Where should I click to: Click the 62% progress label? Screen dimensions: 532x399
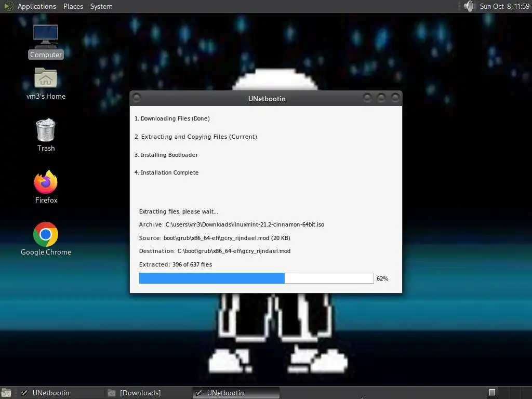[382, 278]
